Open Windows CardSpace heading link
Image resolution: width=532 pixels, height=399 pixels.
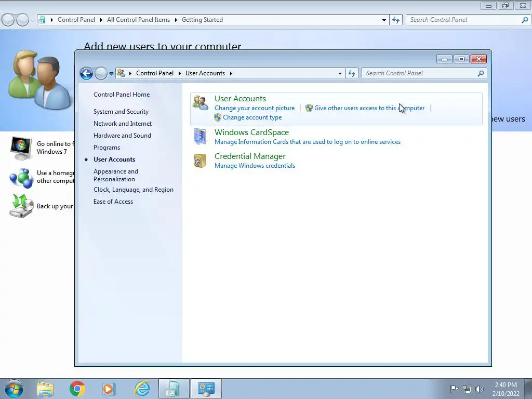[x=251, y=132]
